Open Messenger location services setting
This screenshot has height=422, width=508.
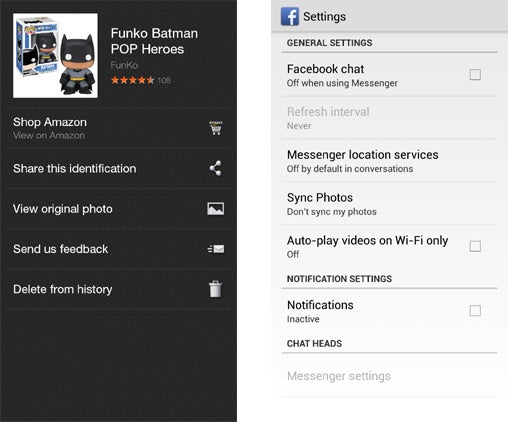tap(389, 161)
